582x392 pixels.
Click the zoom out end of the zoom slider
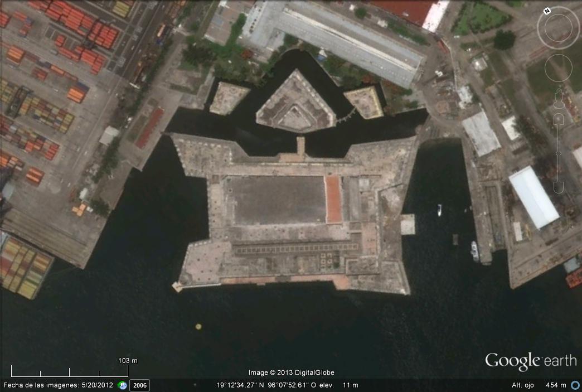(559, 187)
